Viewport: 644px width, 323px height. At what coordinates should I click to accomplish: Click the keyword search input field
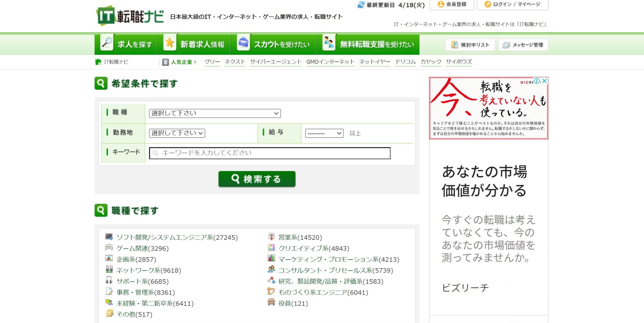point(270,153)
